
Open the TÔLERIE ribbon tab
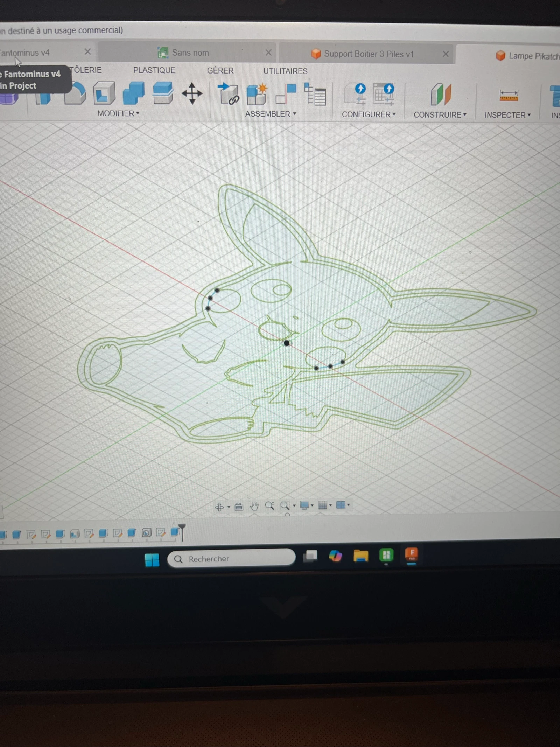(x=86, y=70)
